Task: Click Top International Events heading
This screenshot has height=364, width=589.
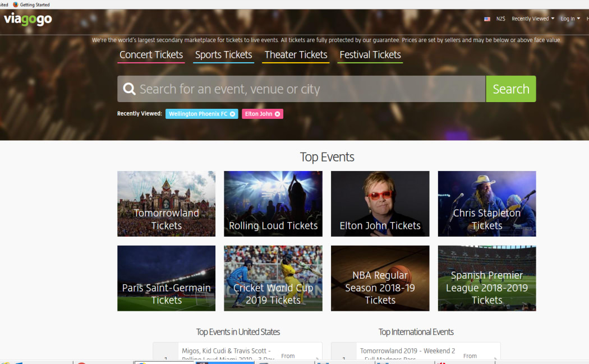Action: pos(416,332)
